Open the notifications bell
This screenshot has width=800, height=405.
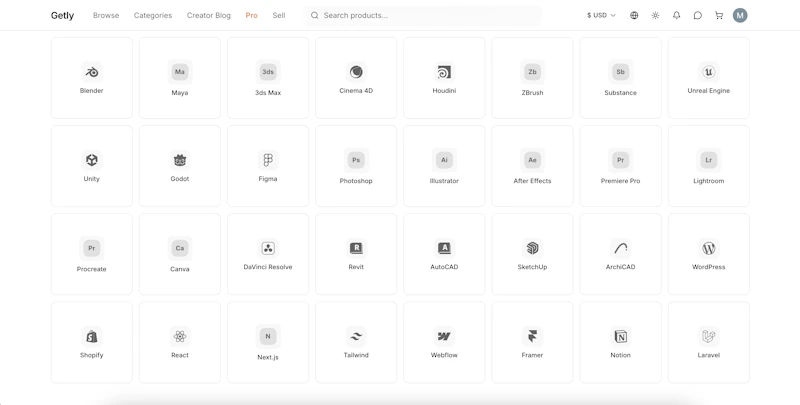point(677,15)
